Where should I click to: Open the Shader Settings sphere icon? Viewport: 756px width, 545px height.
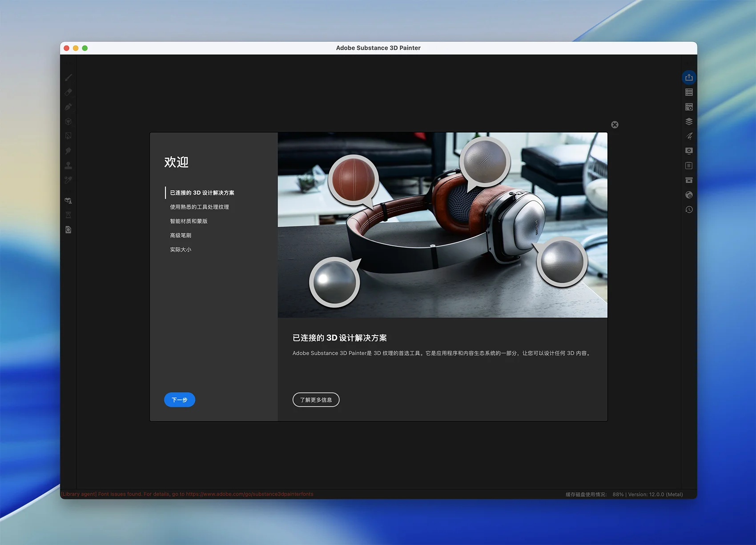coord(689,195)
